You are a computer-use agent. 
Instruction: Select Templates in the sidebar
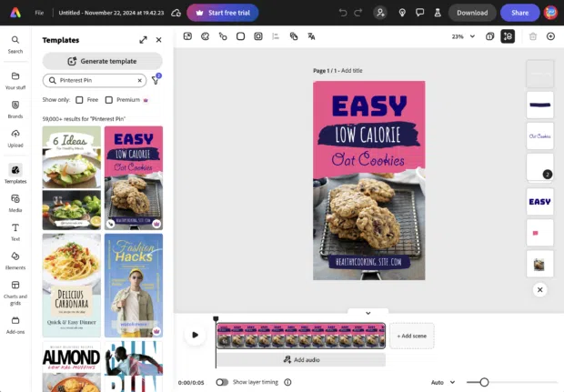[x=15, y=174]
